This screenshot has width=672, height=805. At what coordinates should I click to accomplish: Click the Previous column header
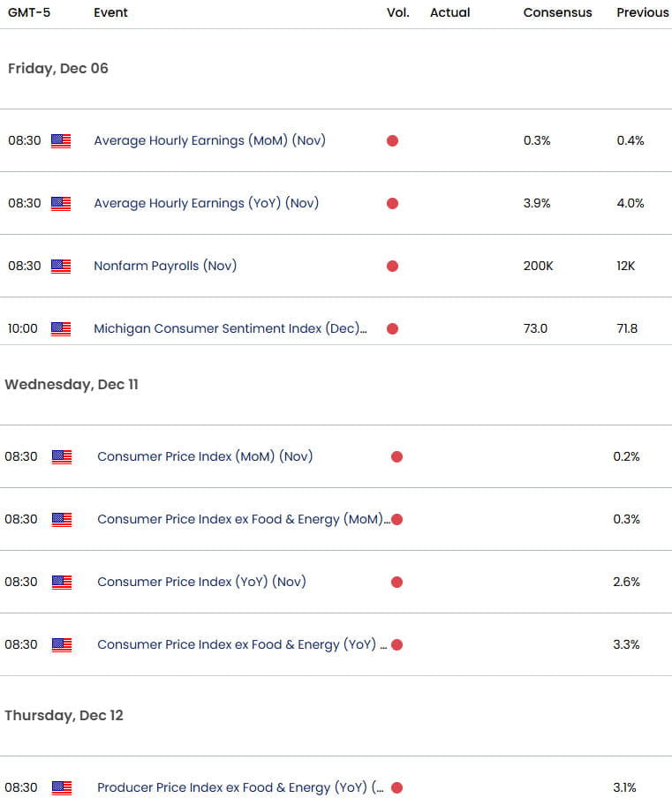click(643, 12)
